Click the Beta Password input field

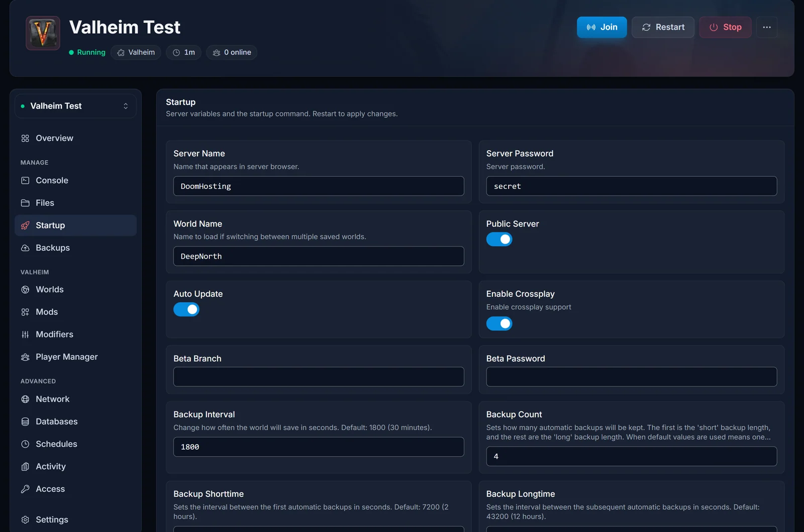(632, 377)
